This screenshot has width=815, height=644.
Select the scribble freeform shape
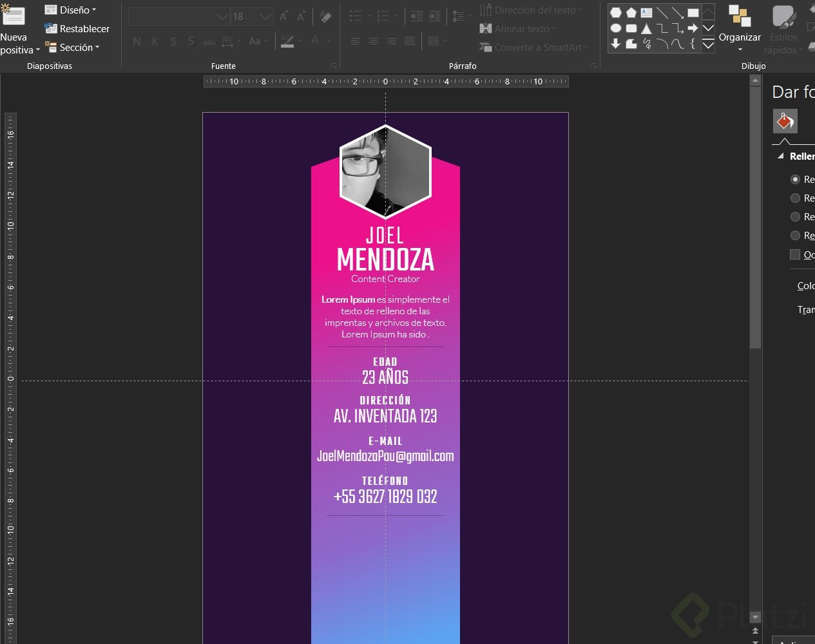(647, 44)
